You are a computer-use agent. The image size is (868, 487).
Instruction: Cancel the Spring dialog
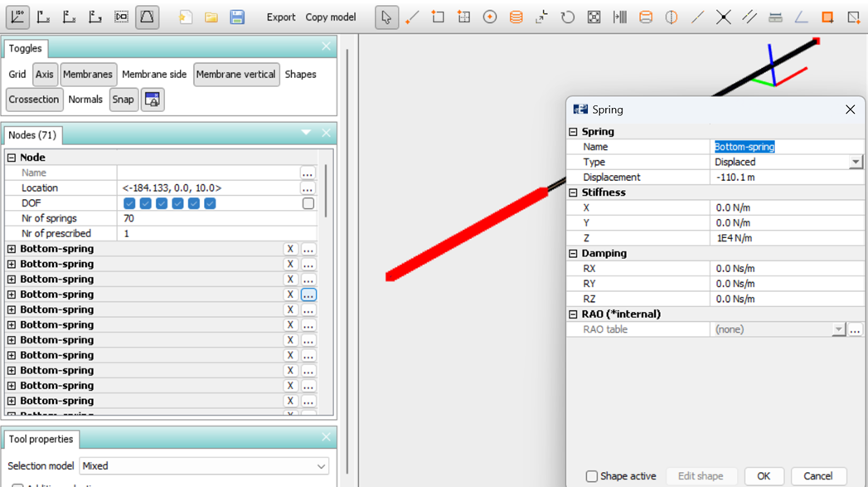tap(818, 476)
